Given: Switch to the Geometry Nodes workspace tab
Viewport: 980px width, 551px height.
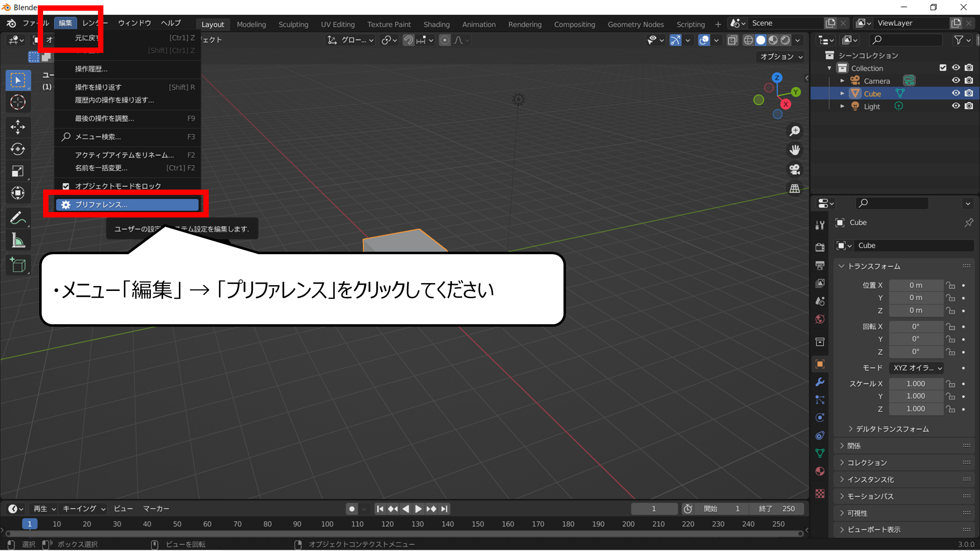Looking at the screenshot, I should (636, 24).
